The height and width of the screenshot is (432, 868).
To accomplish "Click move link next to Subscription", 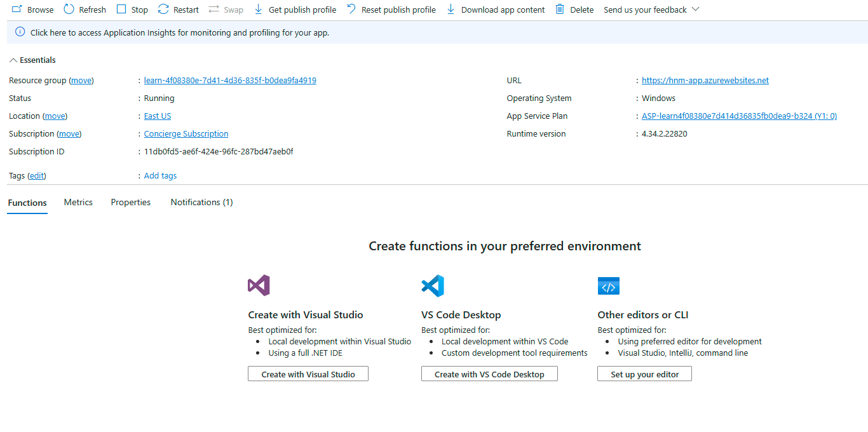I will tap(69, 134).
